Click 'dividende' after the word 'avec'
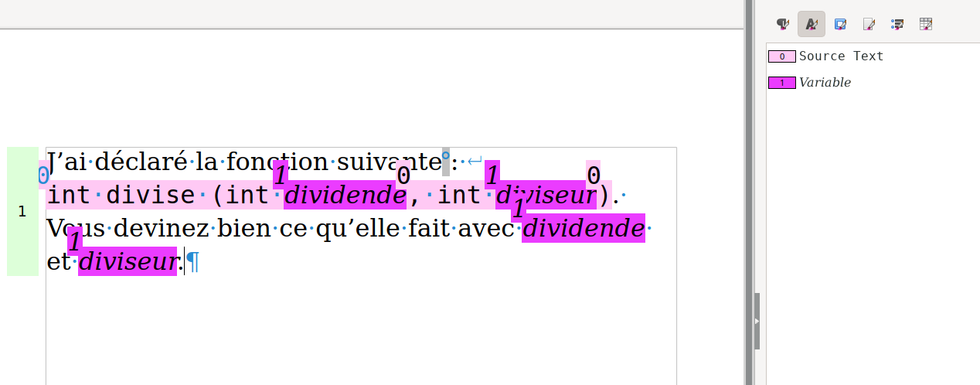The image size is (980, 385). pyautogui.click(x=584, y=230)
